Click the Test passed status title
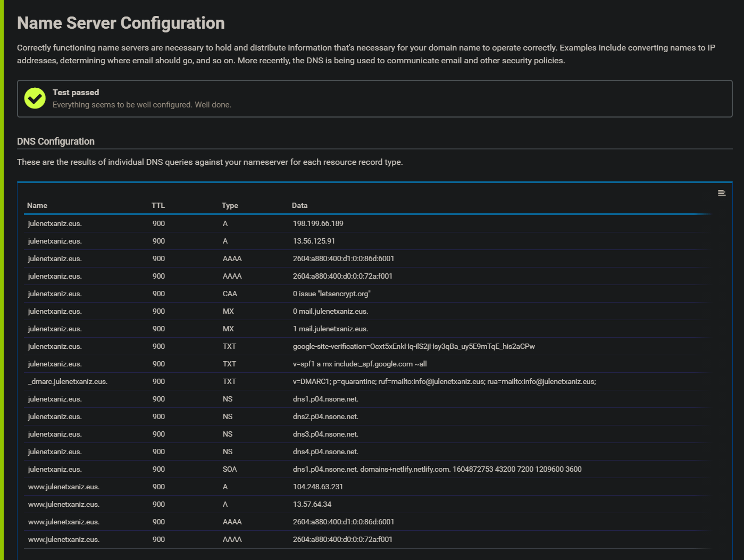 pyautogui.click(x=76, y=92)
